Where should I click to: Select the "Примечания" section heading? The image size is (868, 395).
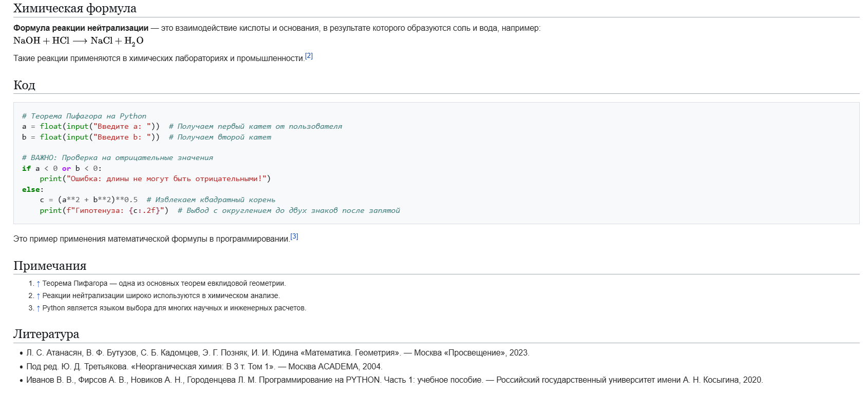[x=50, y=266]
